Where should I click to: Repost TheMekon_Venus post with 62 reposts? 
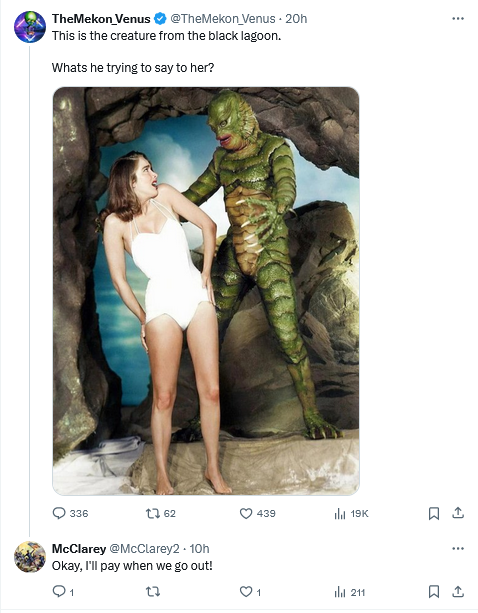click(x=160, y=513)
